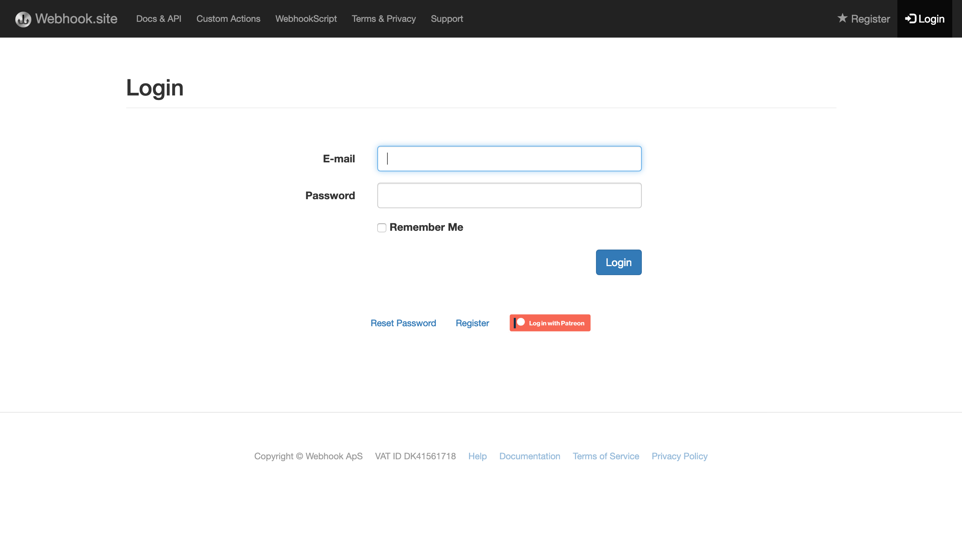Open the Terms & Privacy page

pos(384,19)
